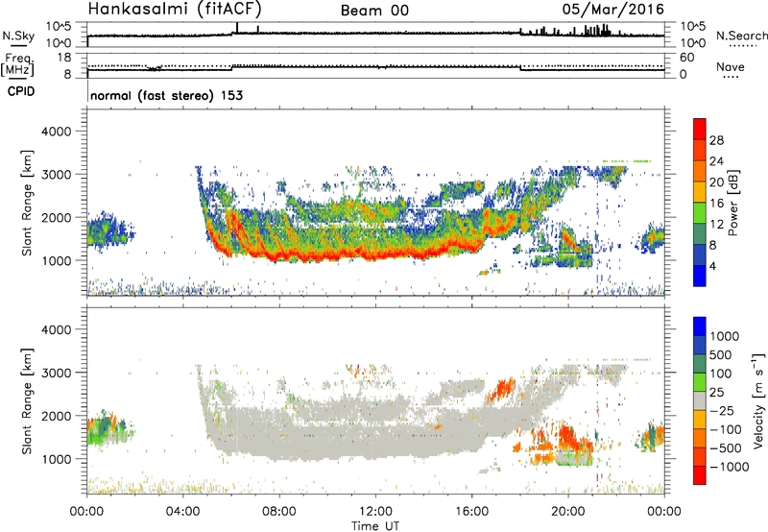Click the 'N.Sky' legend label
Image resolution: width=768 pixels, height=532 pixels.
[x=18, y=36]
